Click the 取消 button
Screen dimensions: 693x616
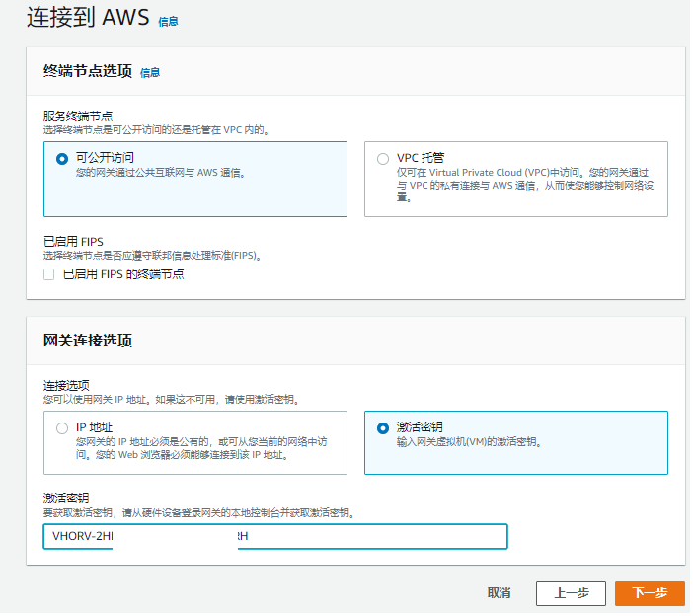point(500,595)
